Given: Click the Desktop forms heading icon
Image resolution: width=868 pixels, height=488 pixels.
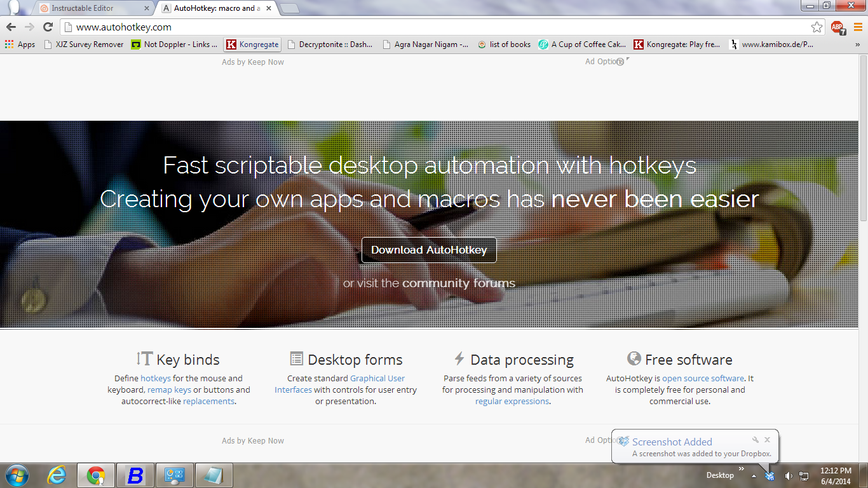Looking at the screenshot, I should 296,359.
